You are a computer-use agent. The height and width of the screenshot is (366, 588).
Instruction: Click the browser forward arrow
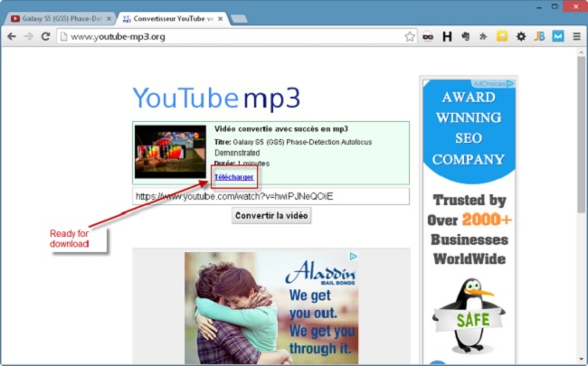point(29,37)
